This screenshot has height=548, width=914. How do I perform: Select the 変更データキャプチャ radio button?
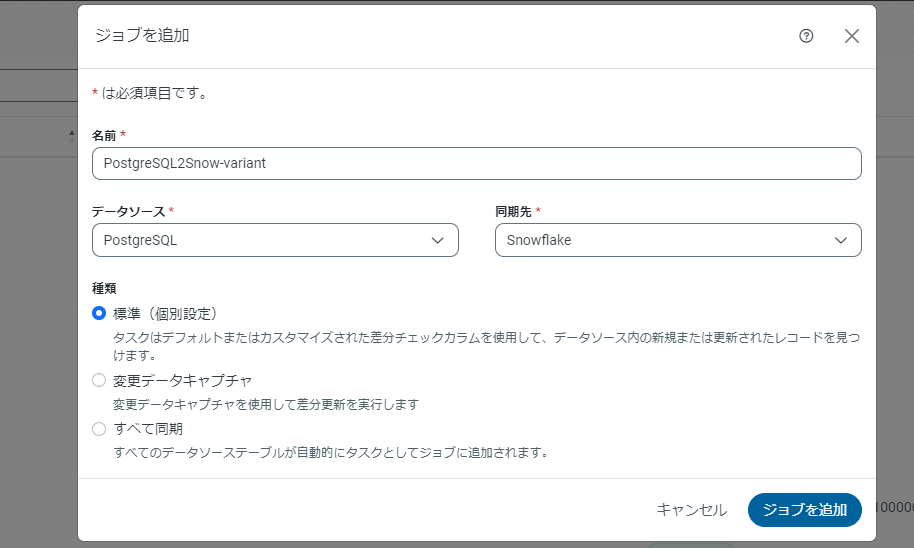click(x=99, y=380)
